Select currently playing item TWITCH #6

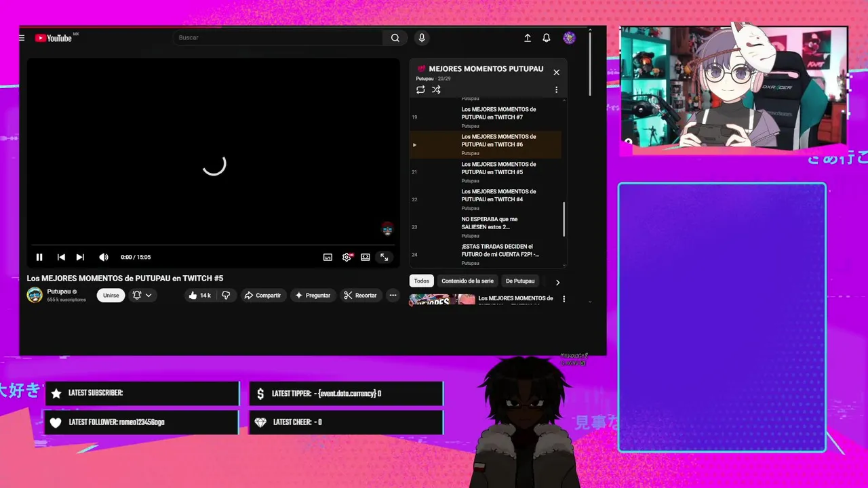(x=486, y=144)
